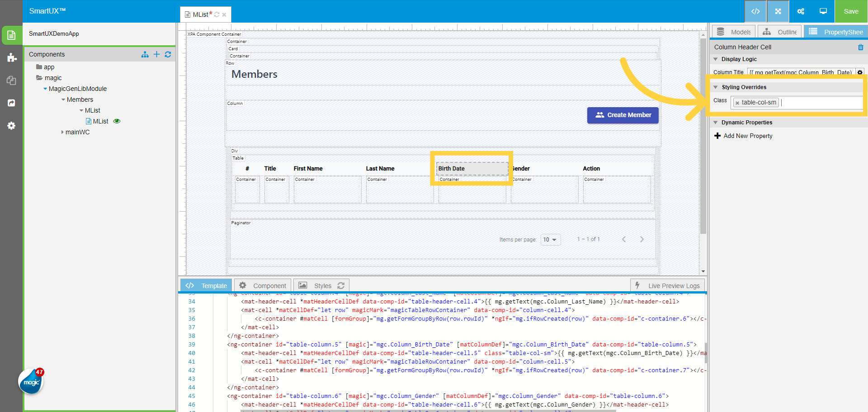The height and width of the screenshot is (412, 868).
Task: Click the design canvas vertical scrollbar
Action: [703, 136]
